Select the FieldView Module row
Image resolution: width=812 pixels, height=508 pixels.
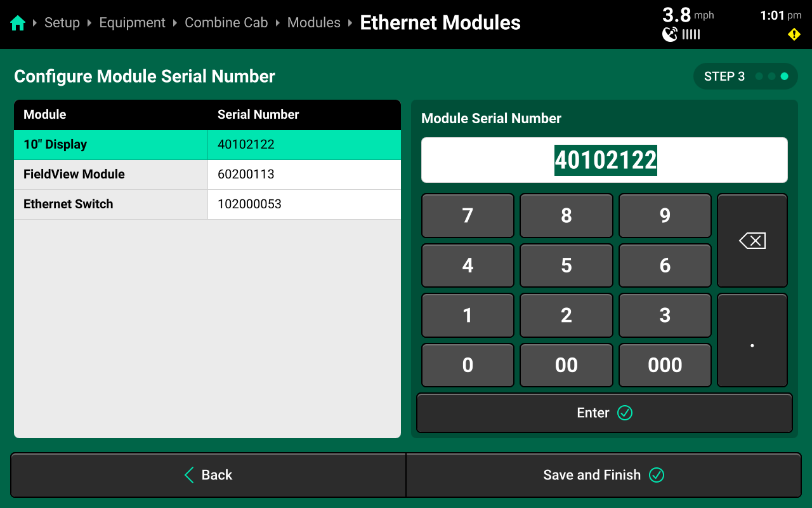point(207,175)
